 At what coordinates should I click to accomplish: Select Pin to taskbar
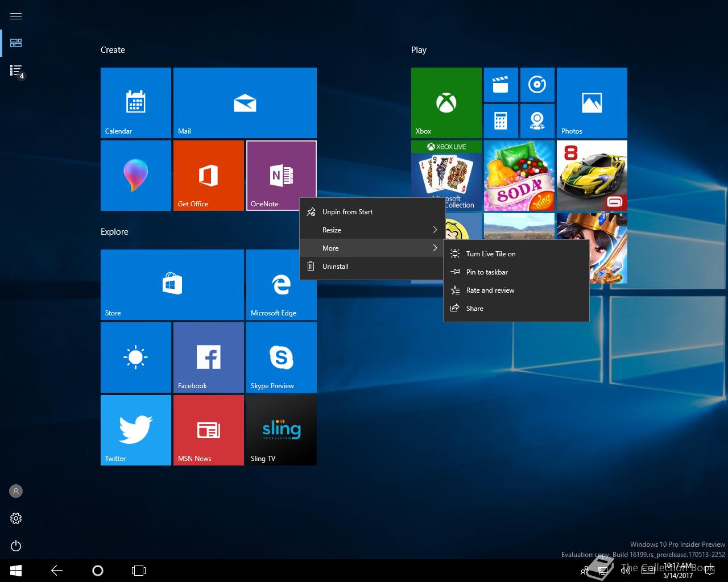coord(516,272)
